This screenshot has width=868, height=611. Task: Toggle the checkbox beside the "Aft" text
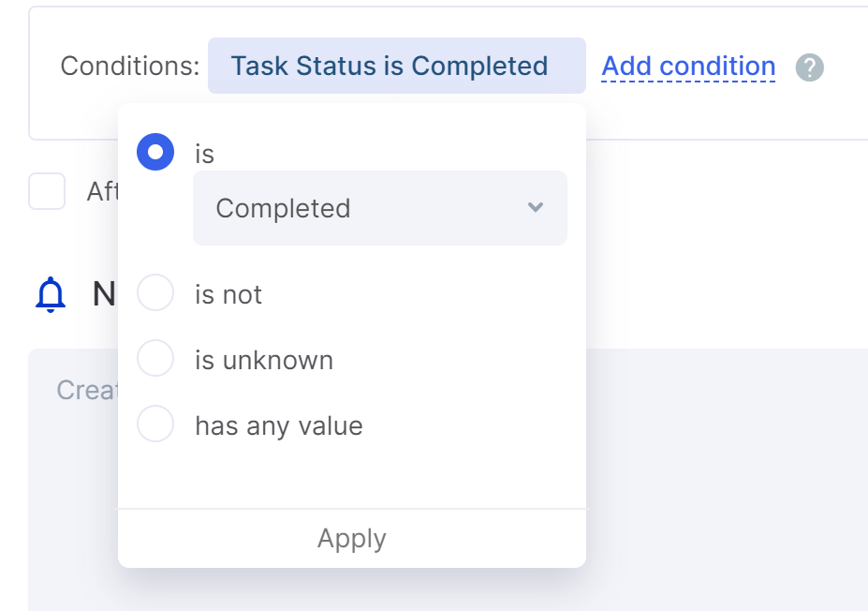tap(47, 191)
